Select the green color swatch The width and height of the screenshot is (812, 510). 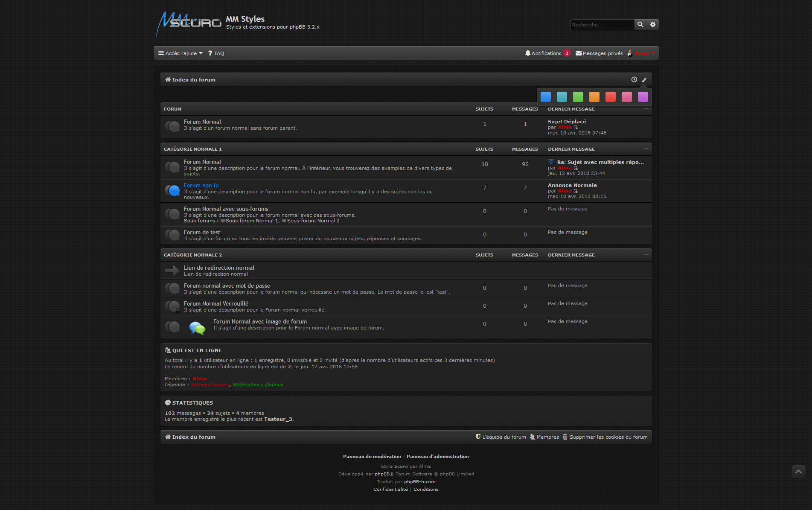coord(578,97)
